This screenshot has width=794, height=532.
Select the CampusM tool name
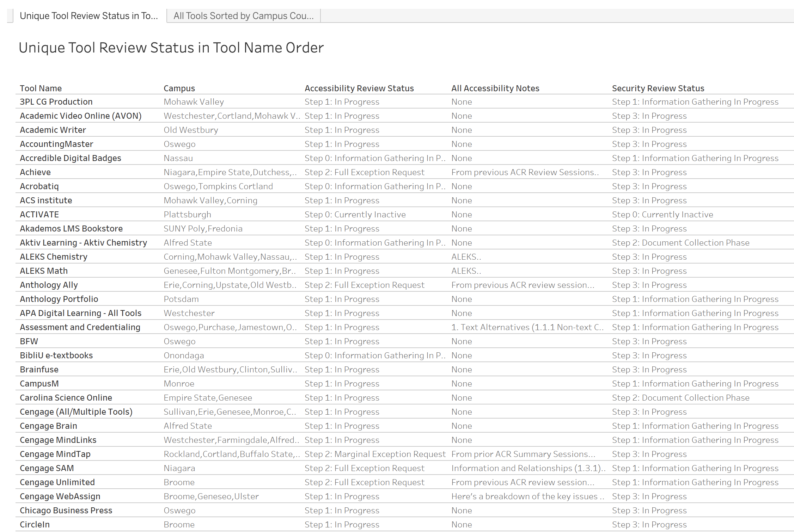click(39, 384)
